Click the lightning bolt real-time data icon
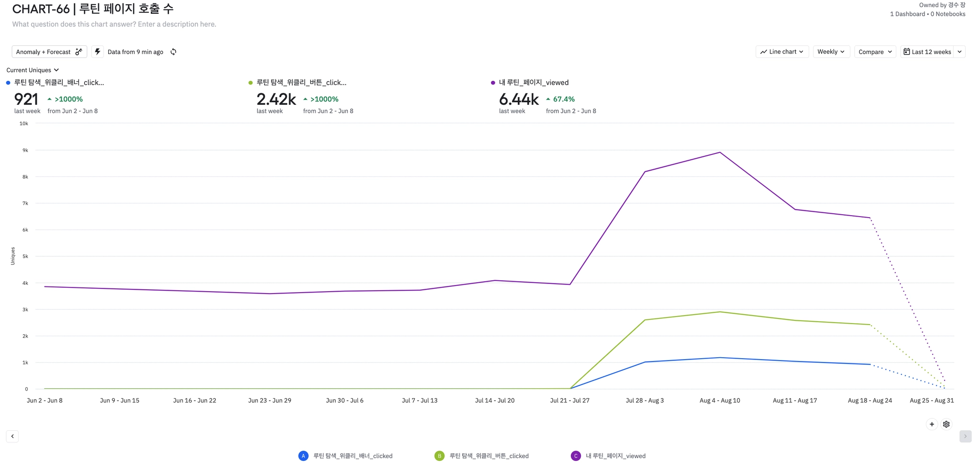 click(x=98, y=52)
